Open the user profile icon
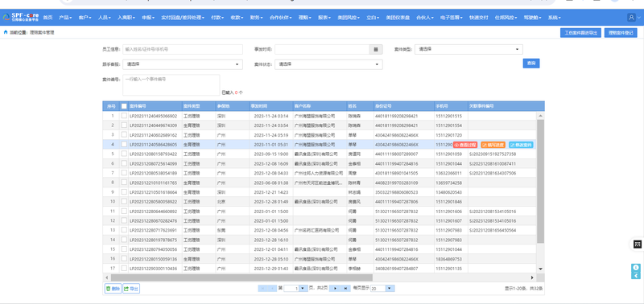644x304 pixels. [631, 17]
